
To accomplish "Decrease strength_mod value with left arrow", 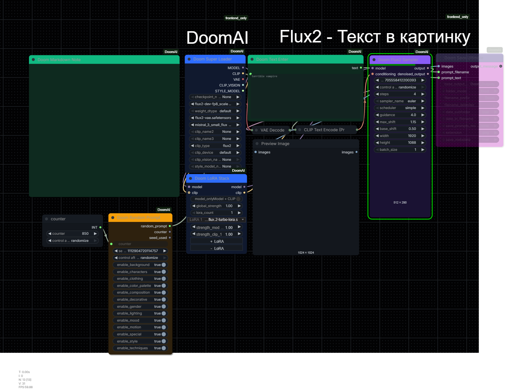I will coord(194,227).
